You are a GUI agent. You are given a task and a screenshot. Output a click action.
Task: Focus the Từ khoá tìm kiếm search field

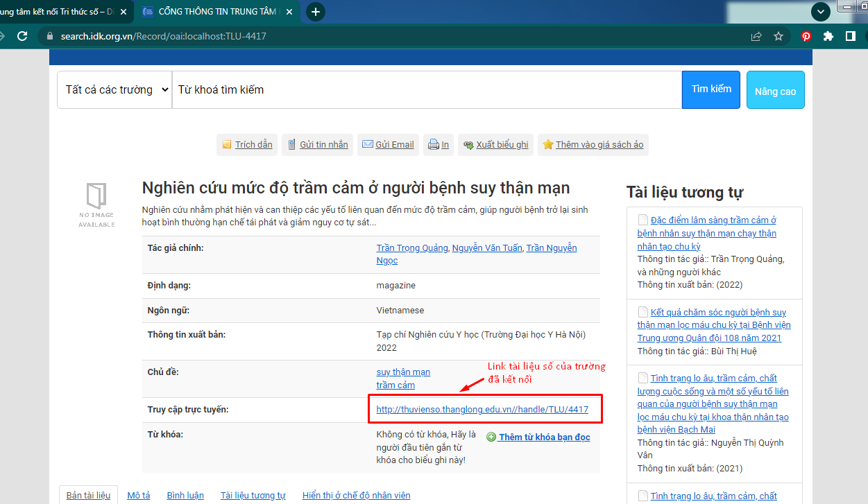pos(427,89)
